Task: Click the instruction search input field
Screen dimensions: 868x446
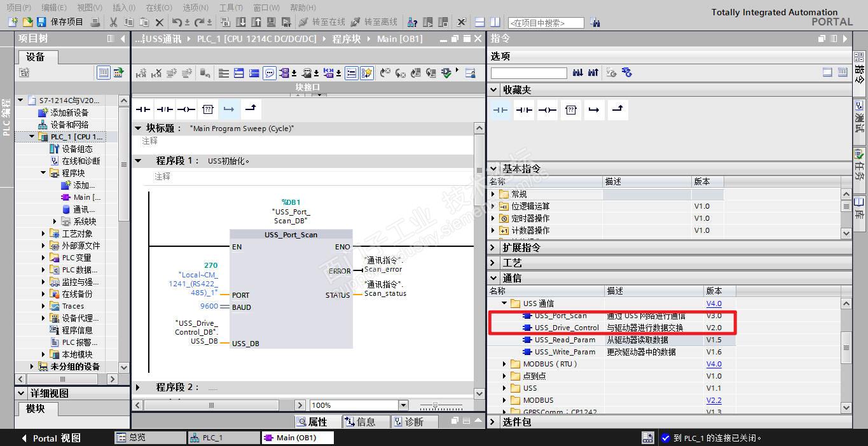Action: tap(528, 73)
